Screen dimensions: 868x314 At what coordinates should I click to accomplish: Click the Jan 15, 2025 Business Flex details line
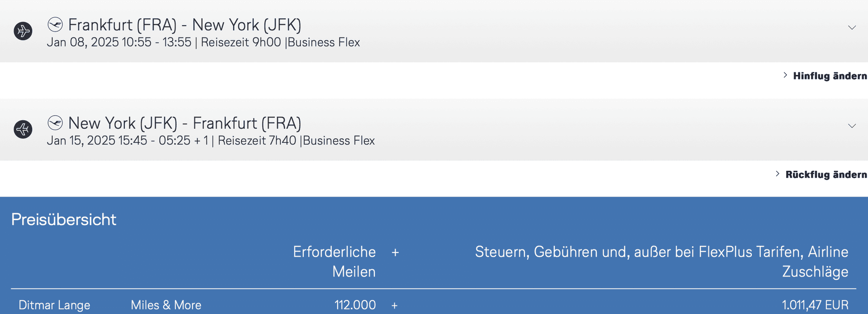[x=211, y=141]
